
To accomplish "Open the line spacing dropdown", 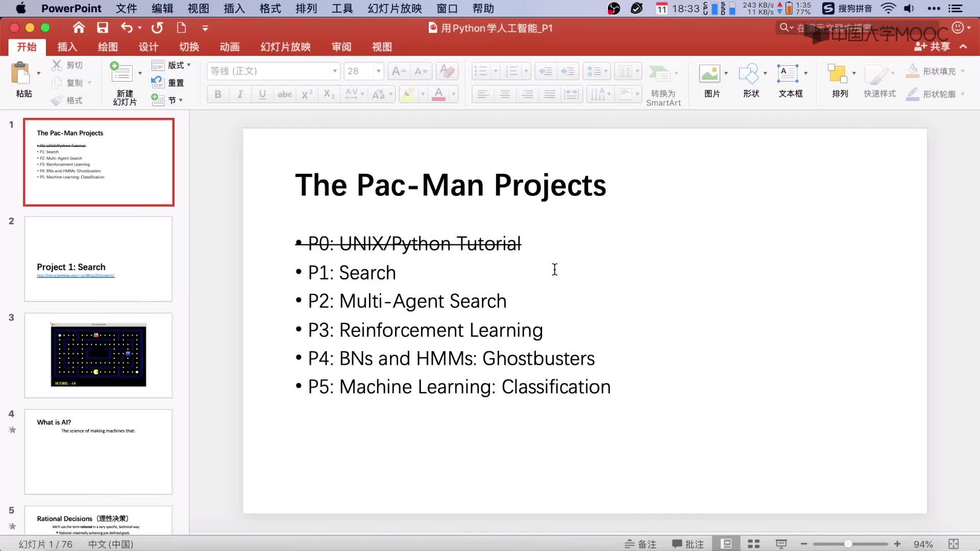I will click(x=596, y=71).
